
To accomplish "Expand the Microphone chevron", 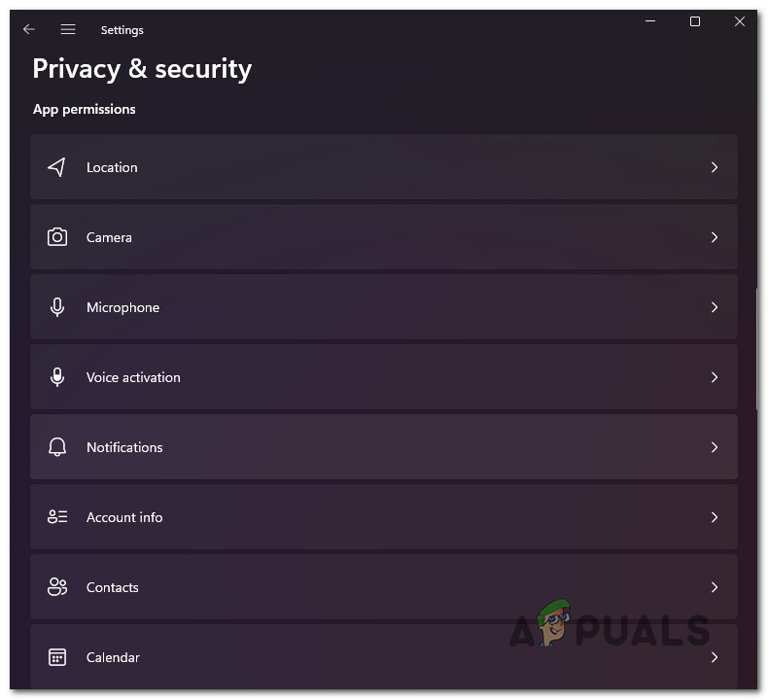I will [x=715, y=307].
